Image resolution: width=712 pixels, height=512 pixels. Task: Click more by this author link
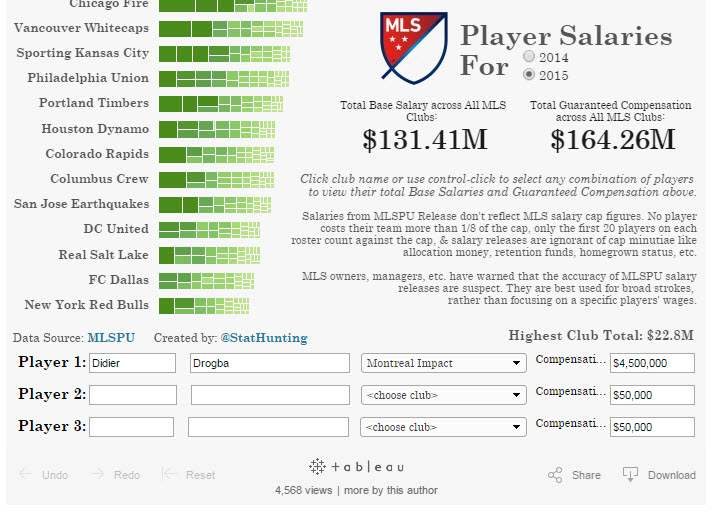point(391,491)
